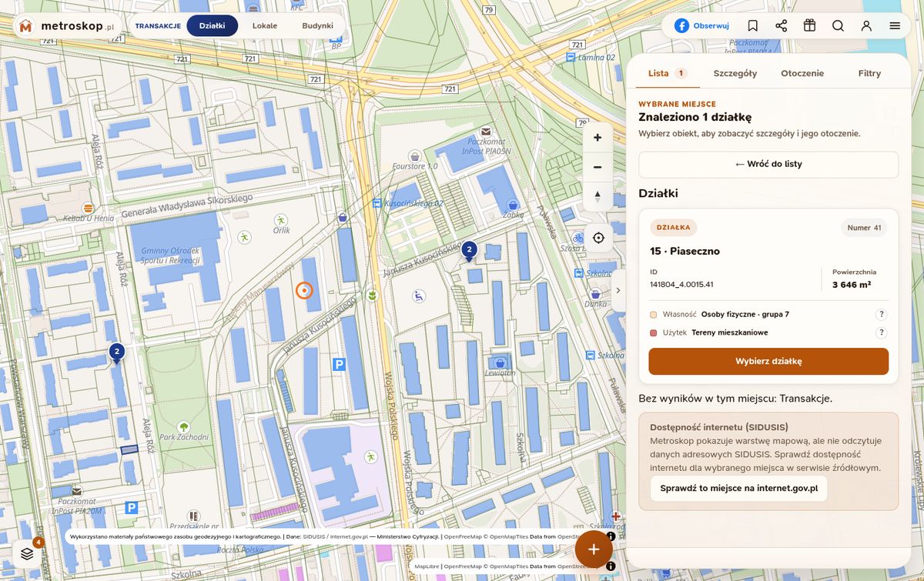Click the Paczkomat InPost PIA05N icon
Viewport: 924px width, 581px height.
486,132
